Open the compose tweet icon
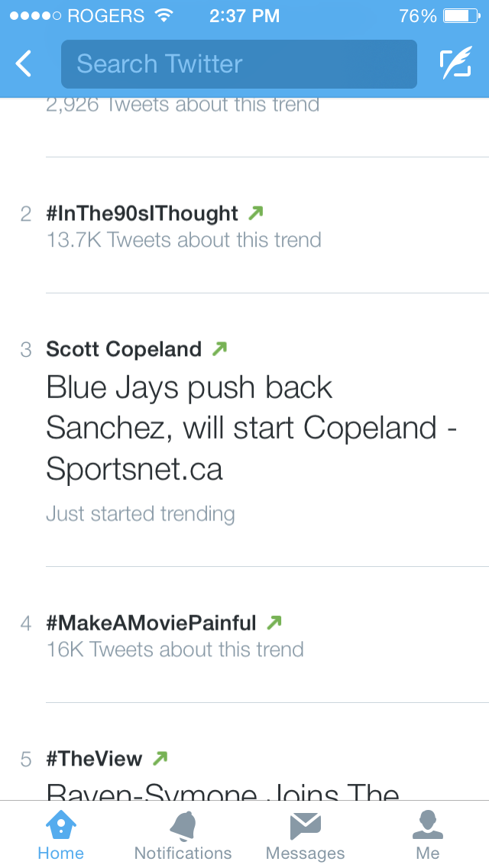This screenshot has height=868, width=489. pyautogui.click(x=455, y=64)
